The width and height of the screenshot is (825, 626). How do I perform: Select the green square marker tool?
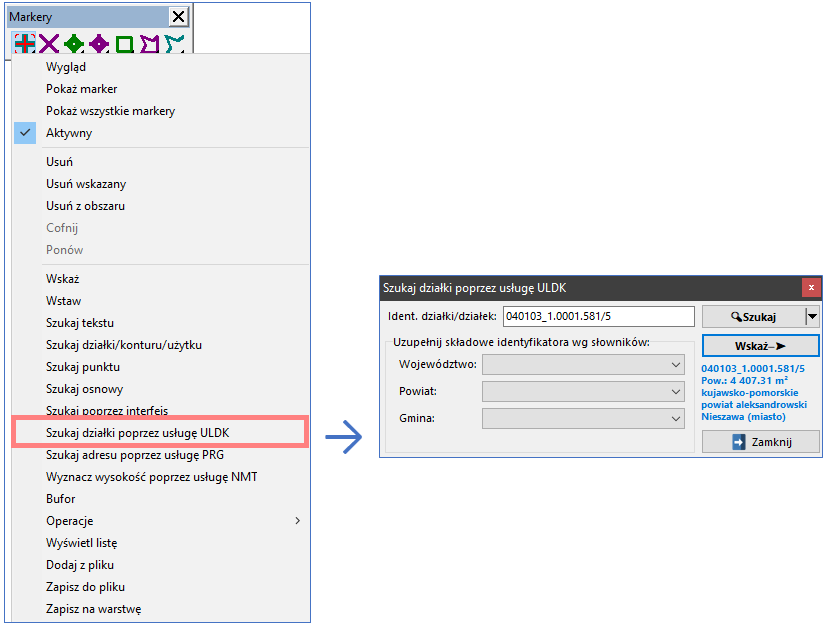[124, 44]
